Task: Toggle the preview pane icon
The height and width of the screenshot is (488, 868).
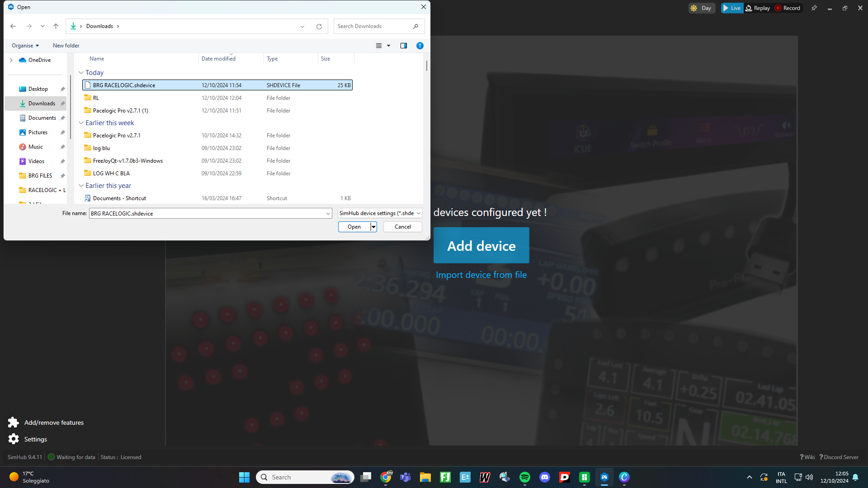Action: pyautogui.click(x=404, y=46)
